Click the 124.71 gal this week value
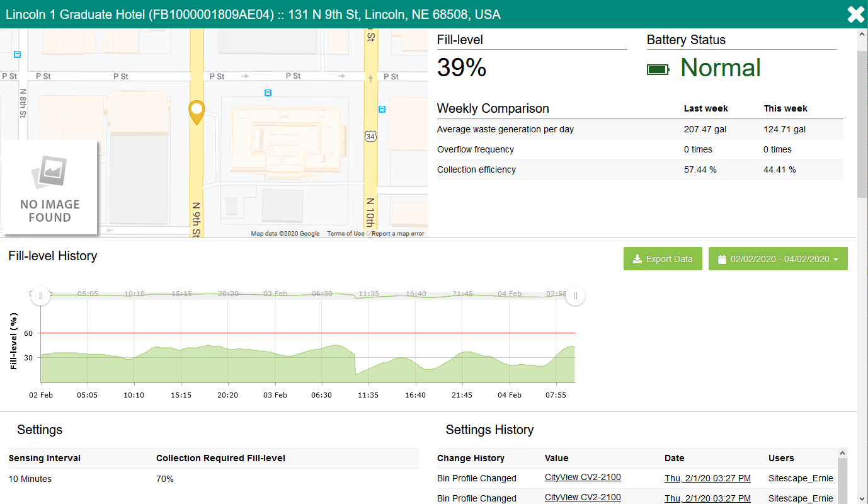 [x=785, y=129]
